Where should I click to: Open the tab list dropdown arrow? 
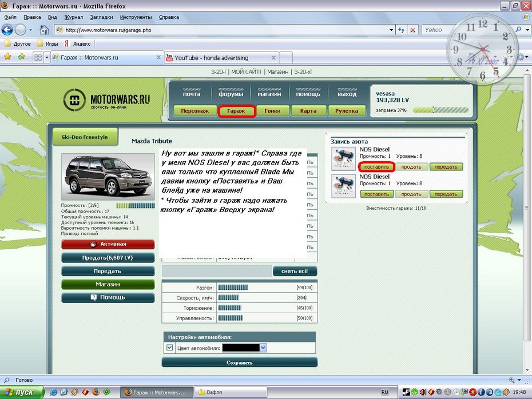pos(47,57)
